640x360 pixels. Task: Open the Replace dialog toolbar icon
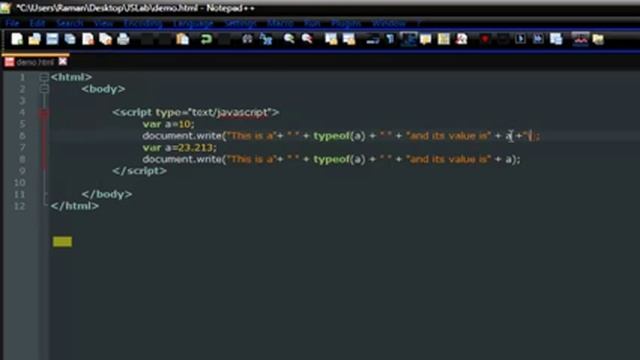click(266, 39)
